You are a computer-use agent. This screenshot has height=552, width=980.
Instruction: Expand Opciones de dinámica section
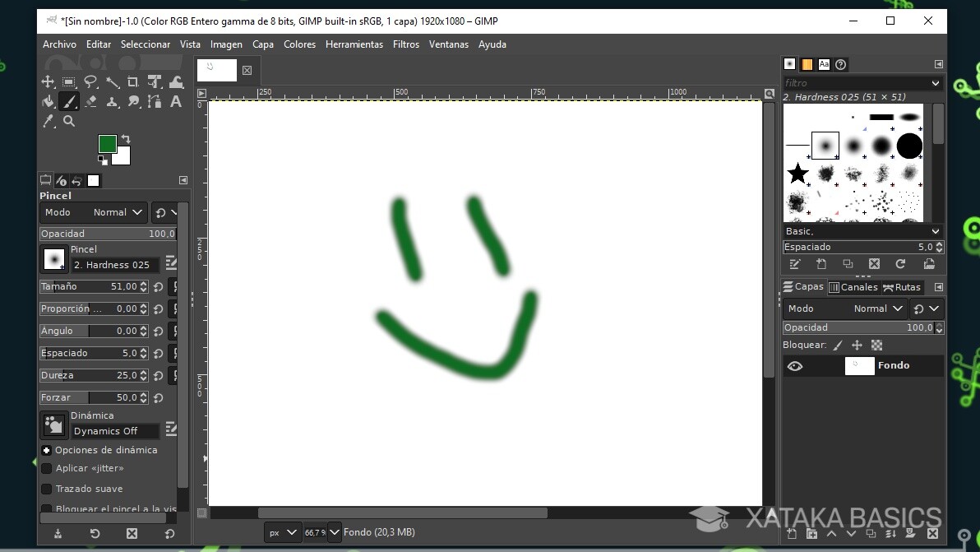coord(47,450)
